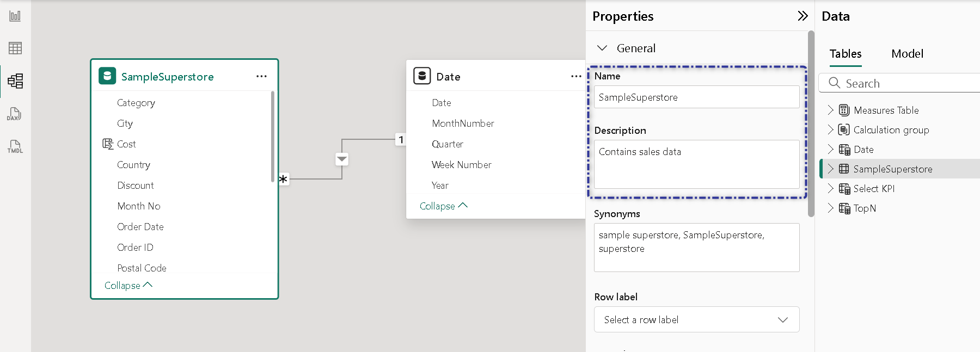Click the Measures Table calculator icon
980x352 pixels.
point(844,110)
